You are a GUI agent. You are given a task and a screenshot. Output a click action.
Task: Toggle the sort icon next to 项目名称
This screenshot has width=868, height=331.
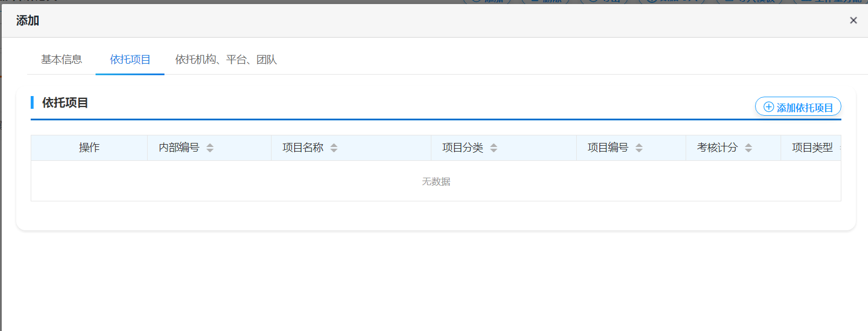[334, 148]
